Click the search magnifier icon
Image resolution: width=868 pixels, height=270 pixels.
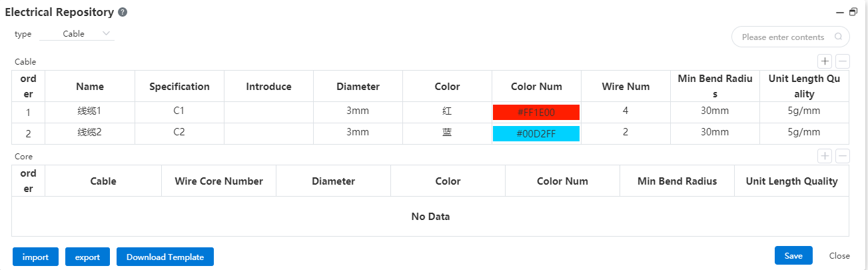pyautogui.click(x=838, y=37)
